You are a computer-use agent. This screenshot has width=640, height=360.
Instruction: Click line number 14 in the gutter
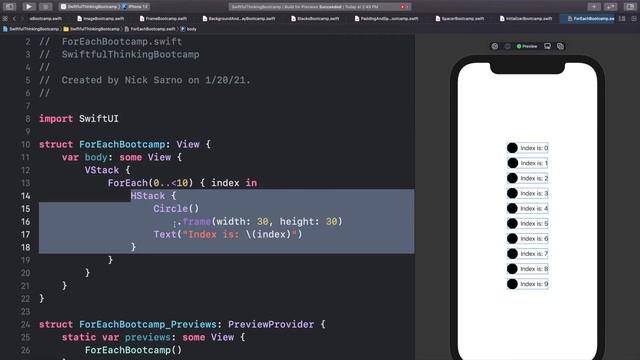pos(25,196)
